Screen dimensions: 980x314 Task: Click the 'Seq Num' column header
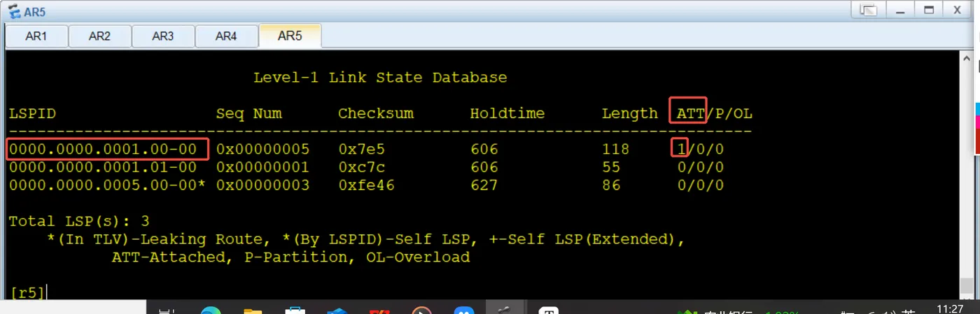(x=248, y=113)
